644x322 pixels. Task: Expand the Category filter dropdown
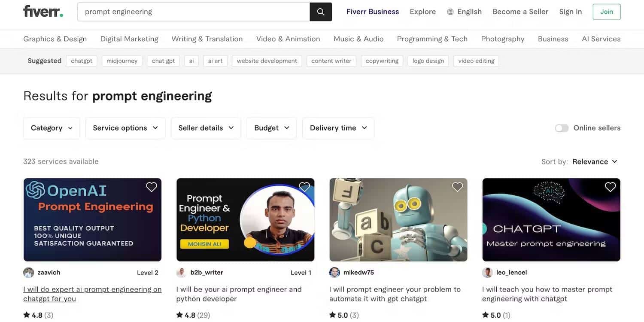click(52, 128)
